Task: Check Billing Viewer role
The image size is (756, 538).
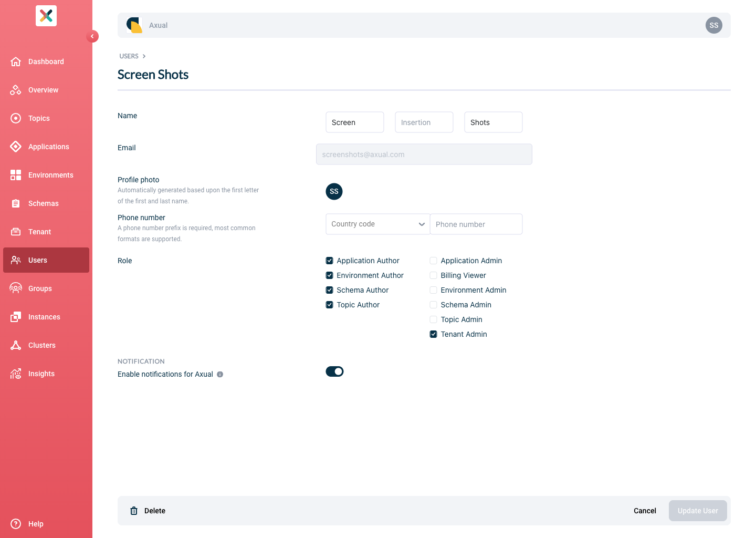Action: [434, 275]
